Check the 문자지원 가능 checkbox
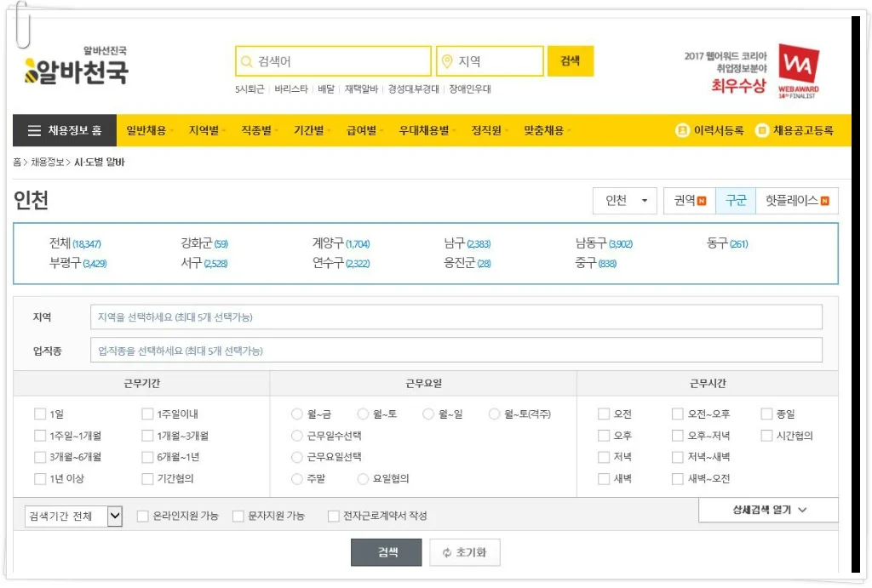 238,517
